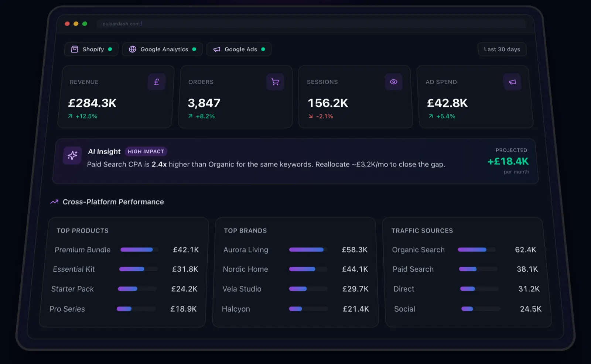The height and width of the screenshot is (364, 591).
Task: Click the Premium Bundle progress bar
Action: tap(140, 250)
